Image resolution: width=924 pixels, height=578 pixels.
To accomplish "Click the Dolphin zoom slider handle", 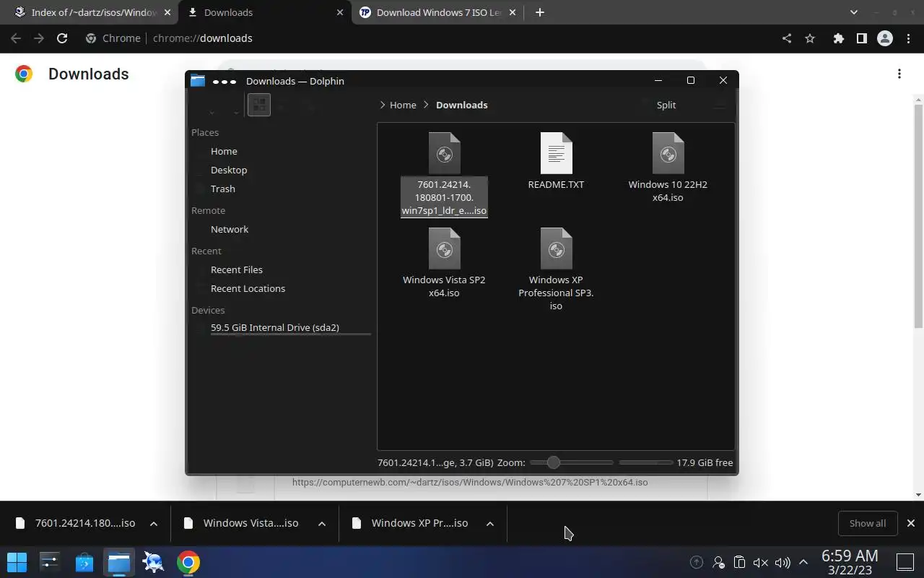I will [553, 462].
